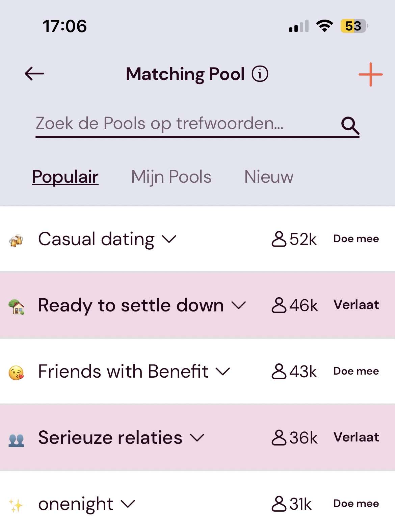395x532 pixels.
Task: Expand Ready to settle down details
Action: click(238, 305)
